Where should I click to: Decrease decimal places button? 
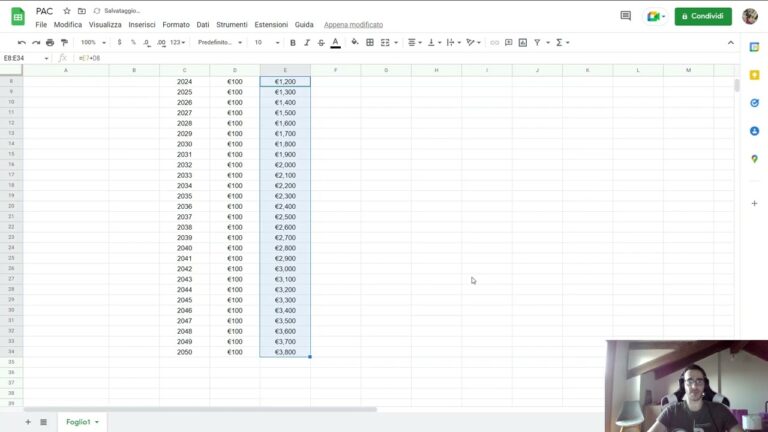click(x=147, y=43)
